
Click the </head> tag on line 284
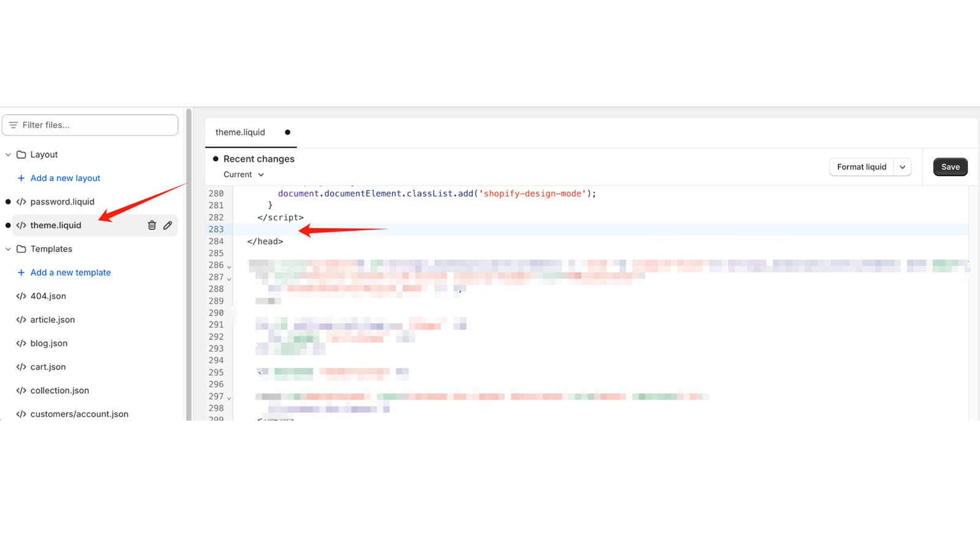tap(265, 241)
